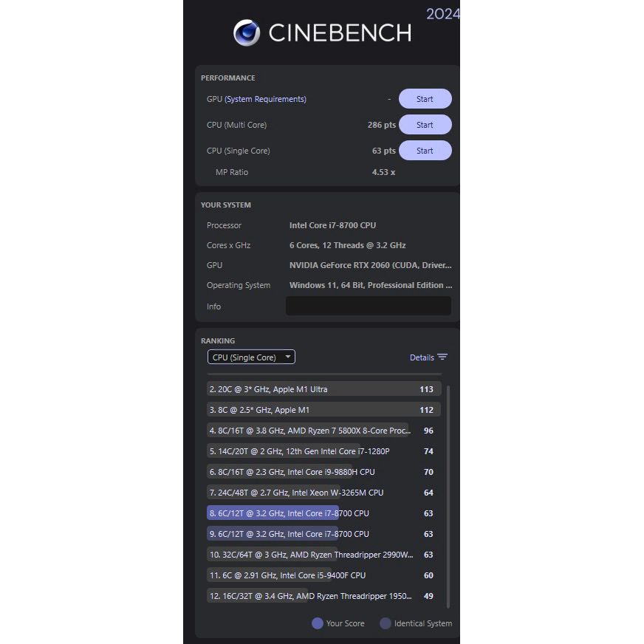Click the 286 pts multi core score
The height and width of the screenshot is (644, 644).
(x=382, y=125)
